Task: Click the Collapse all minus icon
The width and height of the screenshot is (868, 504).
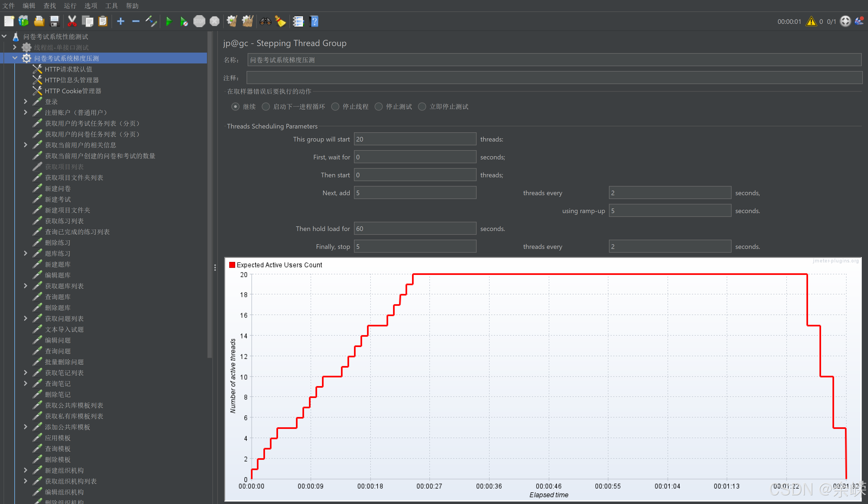Action: coord(136,21)
